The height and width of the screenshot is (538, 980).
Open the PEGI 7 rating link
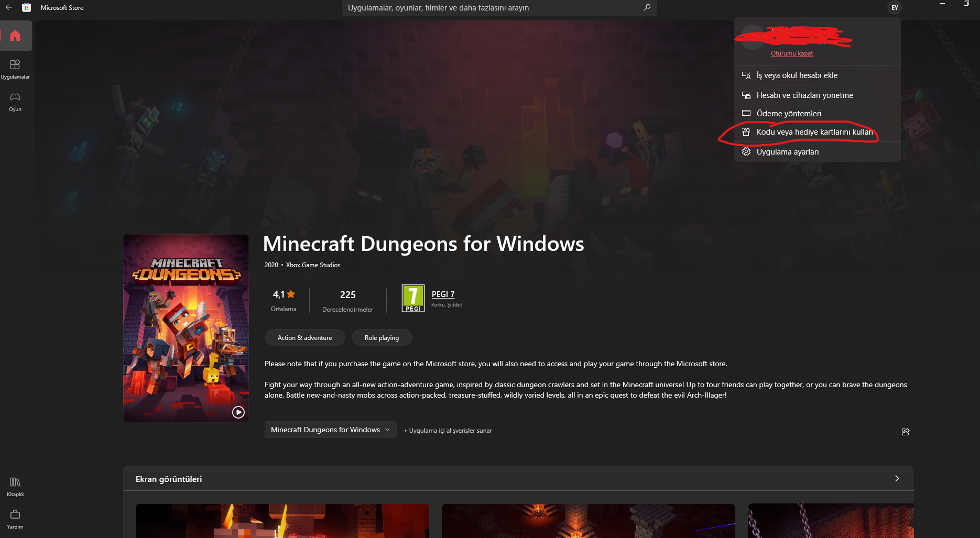click(443, 294)
